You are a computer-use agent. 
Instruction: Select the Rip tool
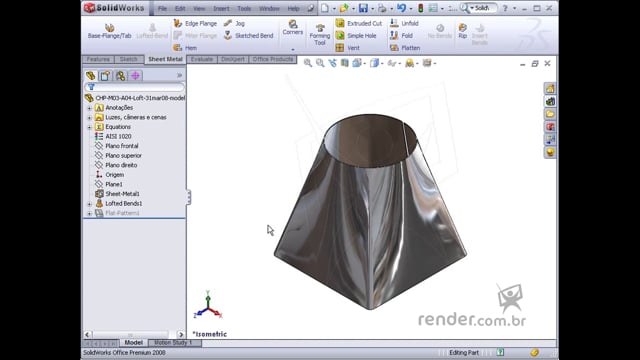click(x=462, y=31)
